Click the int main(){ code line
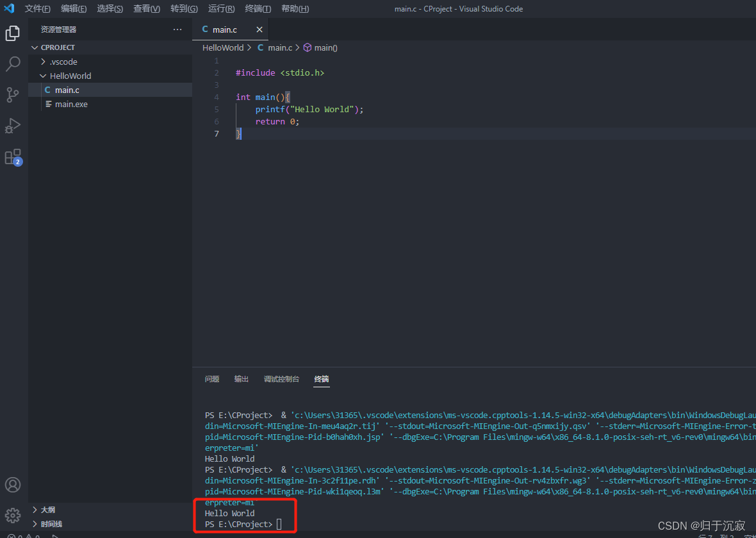This screenshot has width=756, height=538. pyautogui.click(x=263, y=97)
